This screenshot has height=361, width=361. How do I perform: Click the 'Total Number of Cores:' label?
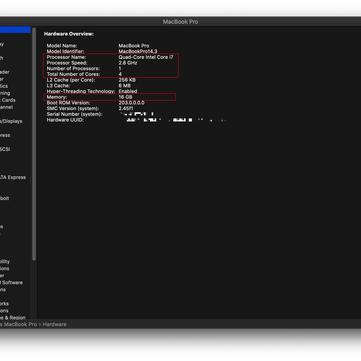[73, 74]
